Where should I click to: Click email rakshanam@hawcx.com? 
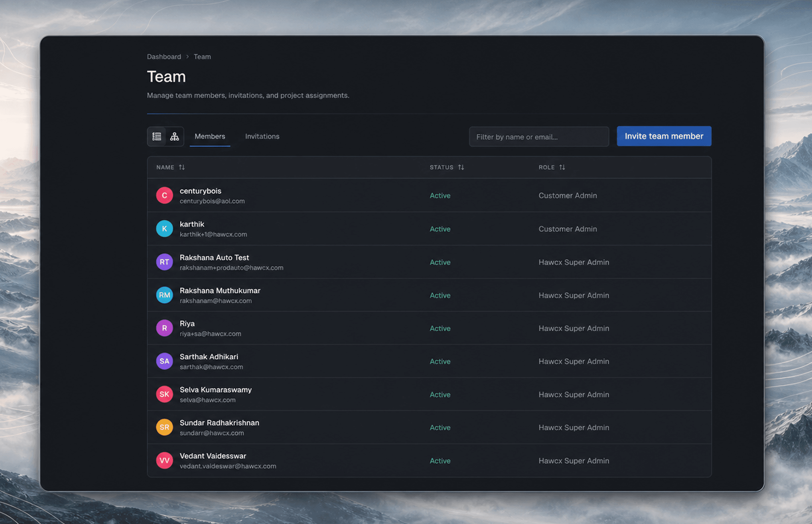tap(216, 301)
